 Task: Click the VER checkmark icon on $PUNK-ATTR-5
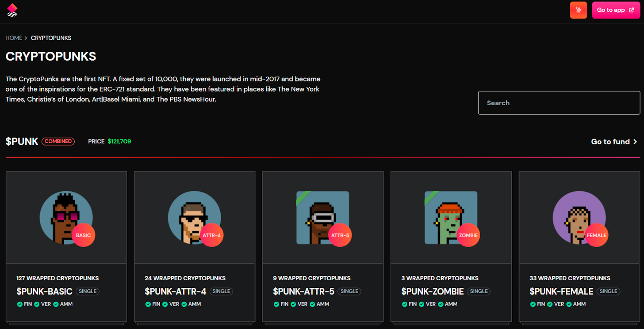point(293,304)
